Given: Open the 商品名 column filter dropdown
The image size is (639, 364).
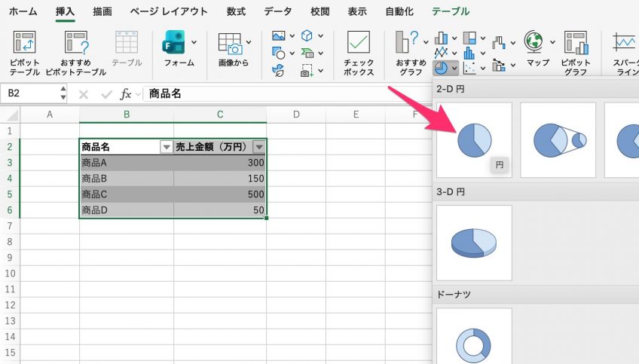Looking at the screenshot, I should 167,148.
